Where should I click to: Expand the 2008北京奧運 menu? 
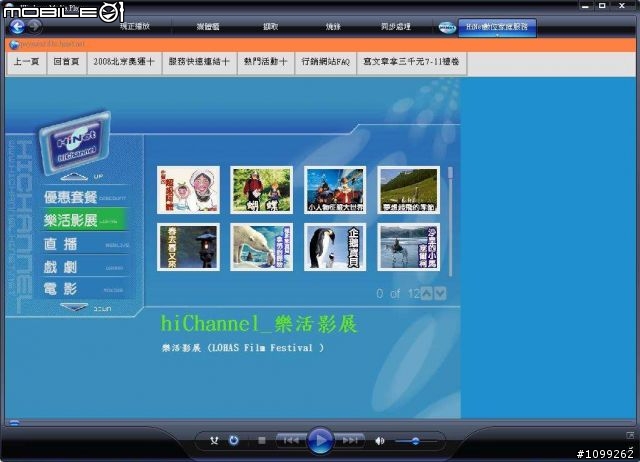(x=124, y=62)
